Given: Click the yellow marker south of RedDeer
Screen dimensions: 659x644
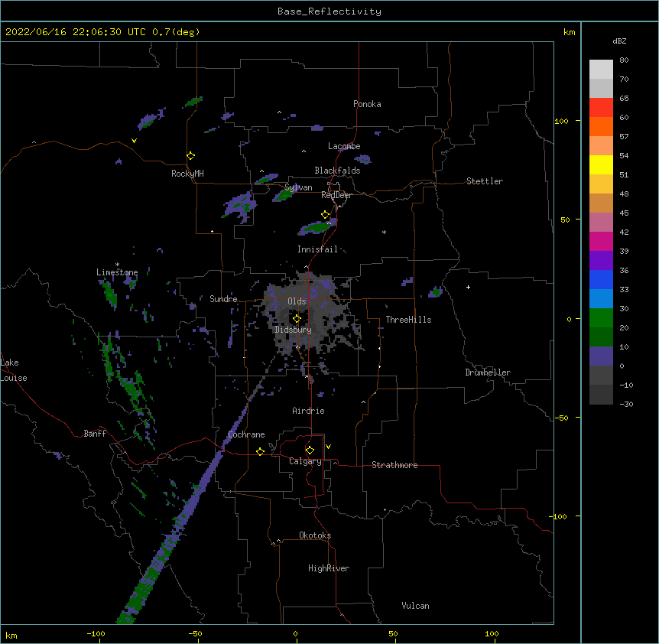Looking at the screenshot, I should coord(326,215).
